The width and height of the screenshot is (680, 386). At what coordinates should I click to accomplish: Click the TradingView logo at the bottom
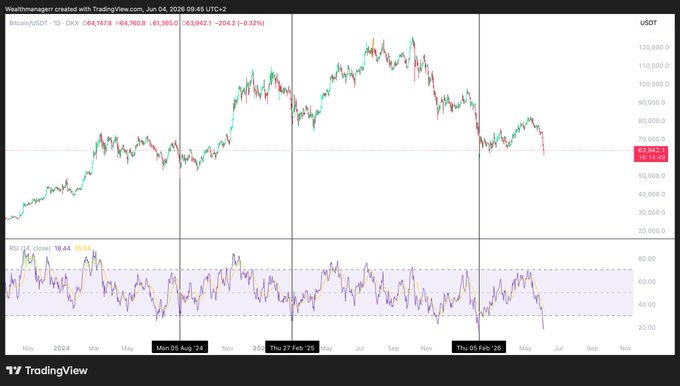pos(47,371)
